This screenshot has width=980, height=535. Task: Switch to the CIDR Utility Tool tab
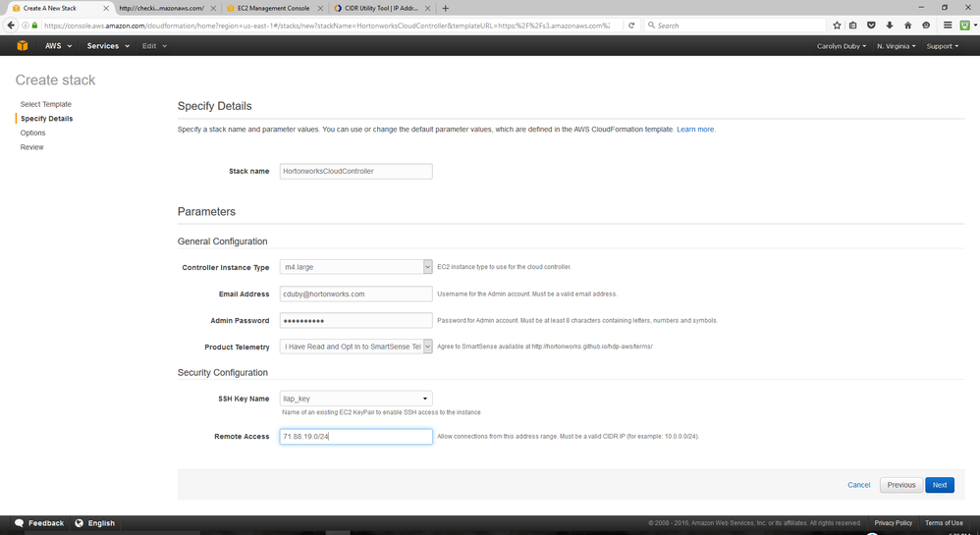381,8
